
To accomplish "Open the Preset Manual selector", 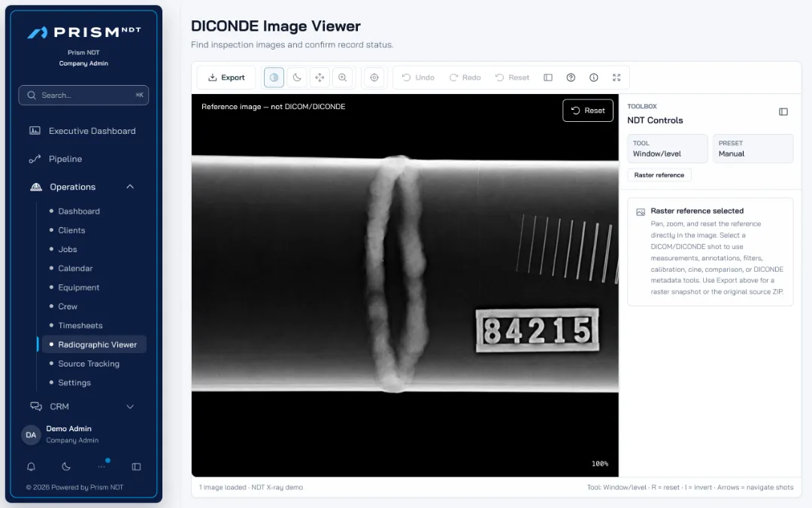I will [753, 149].
